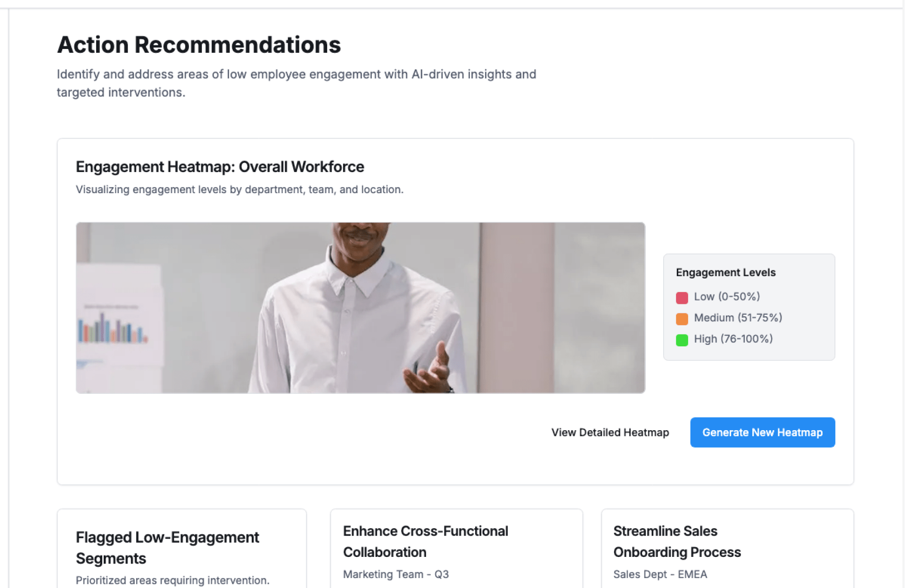905x588 pixels.
Task: Click the Action Recommendations page heading
Action: [198, 45]
